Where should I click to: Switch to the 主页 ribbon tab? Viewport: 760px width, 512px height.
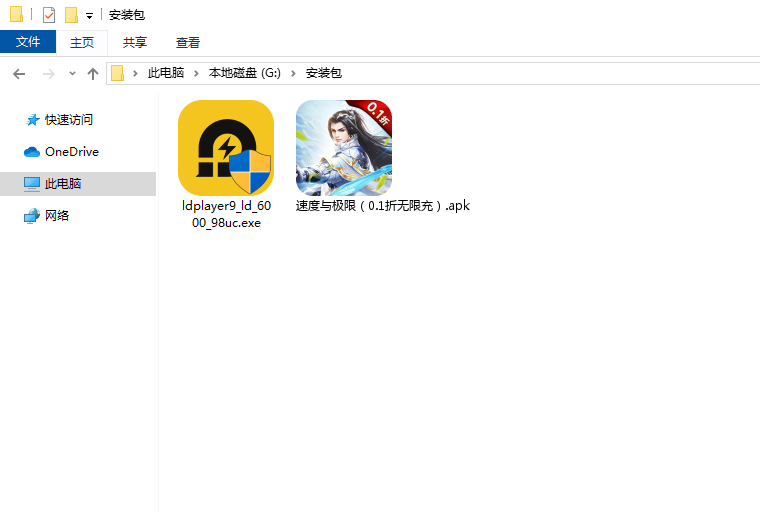(81, 43)
